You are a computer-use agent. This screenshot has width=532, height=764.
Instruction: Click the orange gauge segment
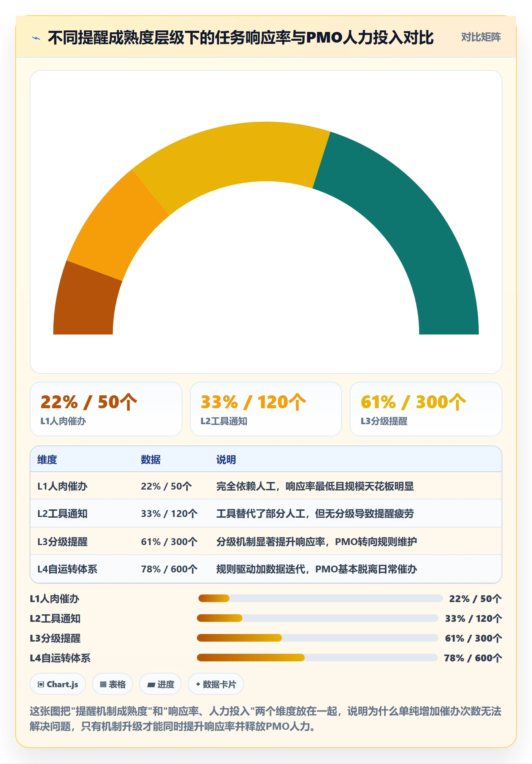pos(116,226)
